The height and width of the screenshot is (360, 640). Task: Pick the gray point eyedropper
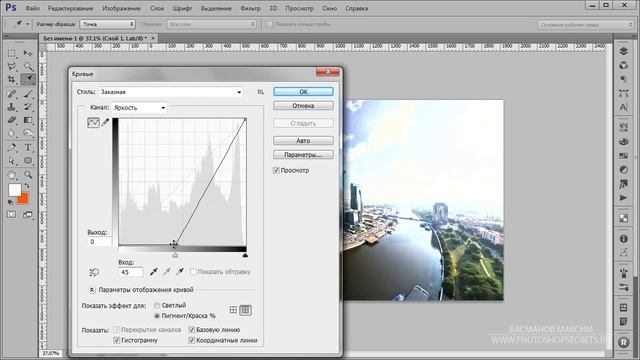pyautogui.click(x=167, y=271)
